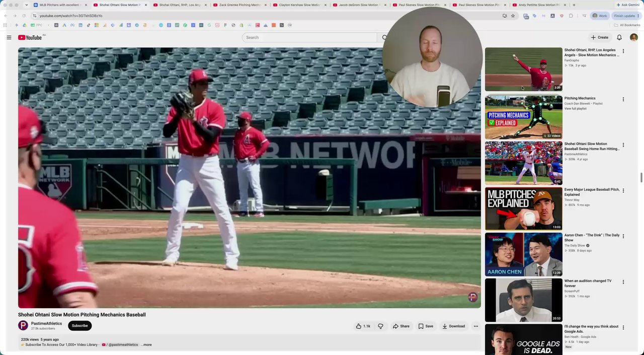Share the current video

coord(401,326)
